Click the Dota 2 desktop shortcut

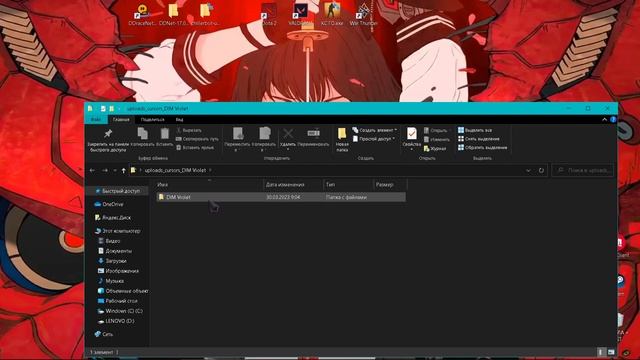tap(269, 14)
